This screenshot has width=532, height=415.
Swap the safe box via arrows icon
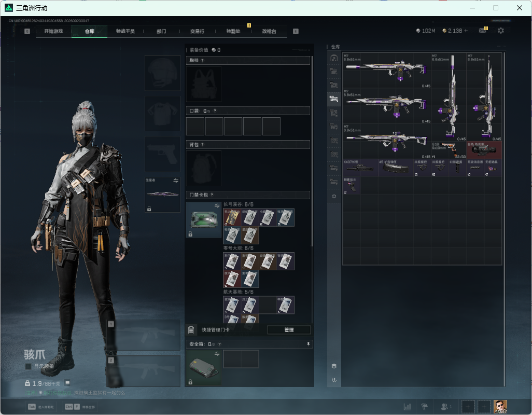tap(217, 354)
